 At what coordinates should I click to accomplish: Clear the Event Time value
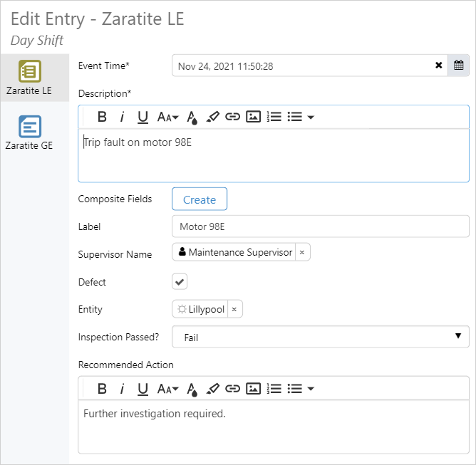[439, 66]
